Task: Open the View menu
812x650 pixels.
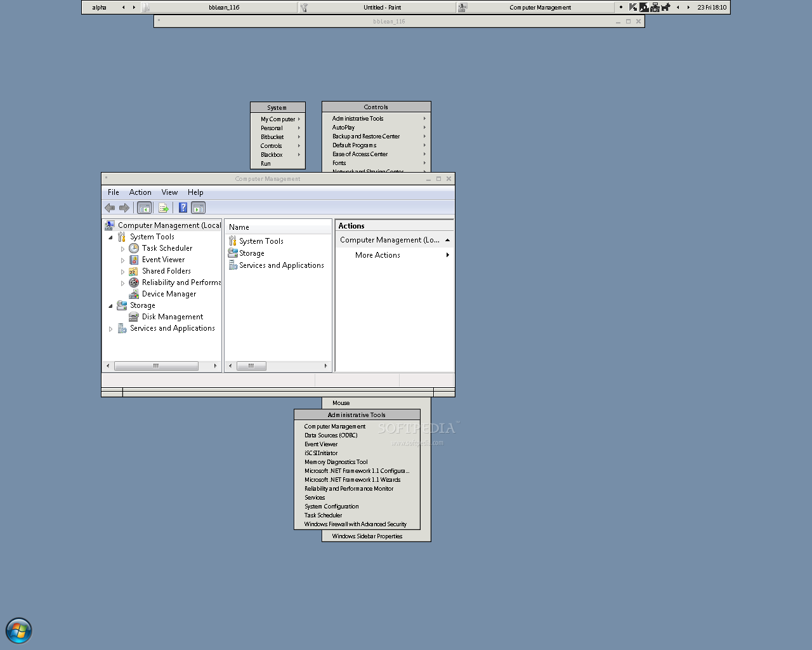Action: pyautogui.click(x=169, y=192)
